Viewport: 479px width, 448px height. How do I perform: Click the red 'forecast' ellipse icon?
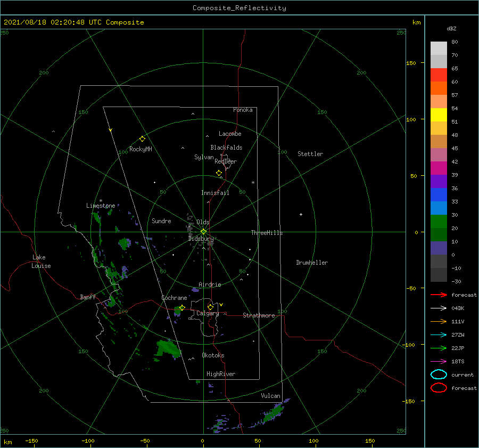[x=439, y=388]
